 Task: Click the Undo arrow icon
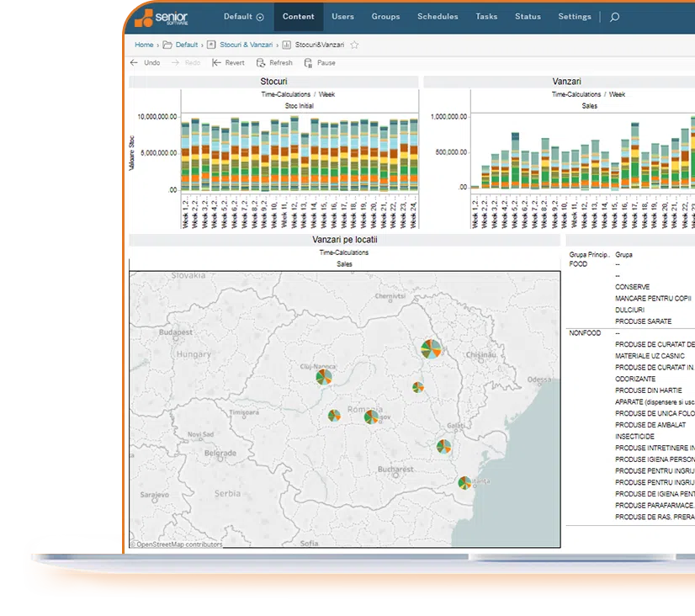[134, 63]
